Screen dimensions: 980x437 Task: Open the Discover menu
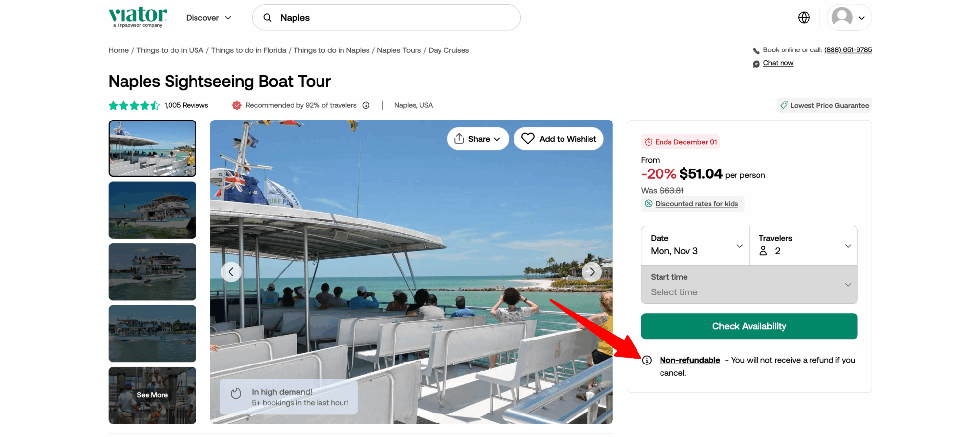208,18
